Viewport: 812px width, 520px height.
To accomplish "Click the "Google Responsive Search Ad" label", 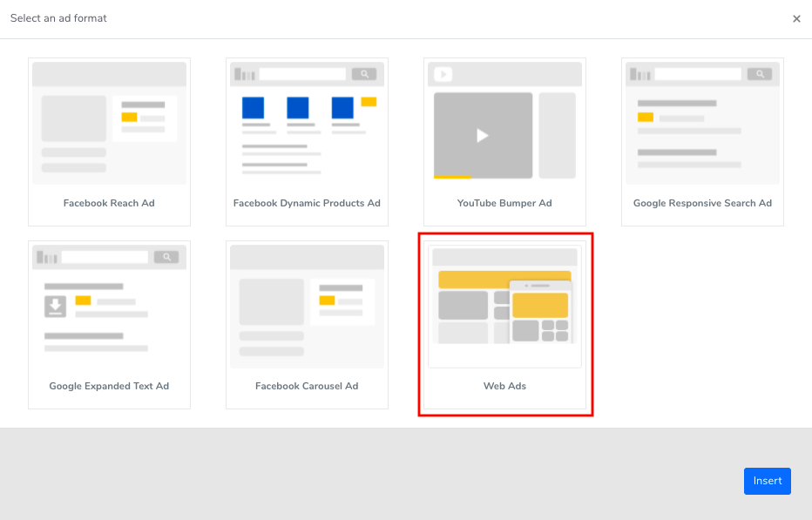I will point(703,203).
